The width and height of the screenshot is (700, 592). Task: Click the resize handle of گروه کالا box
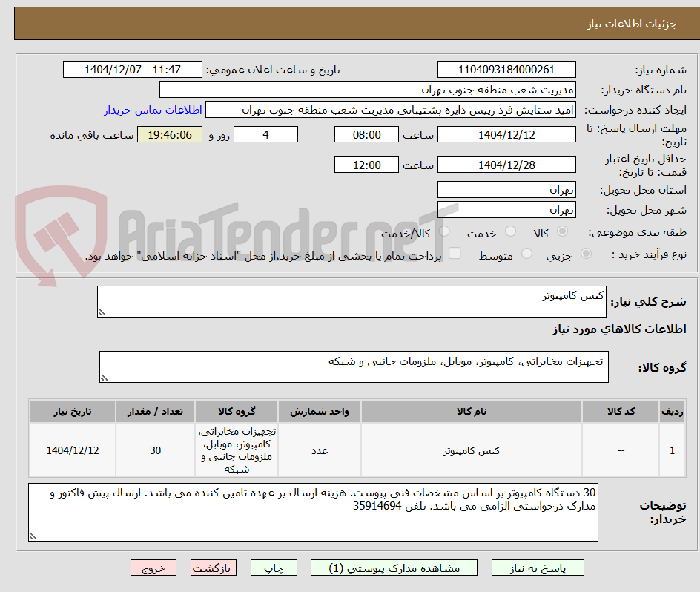click(104, 378)
